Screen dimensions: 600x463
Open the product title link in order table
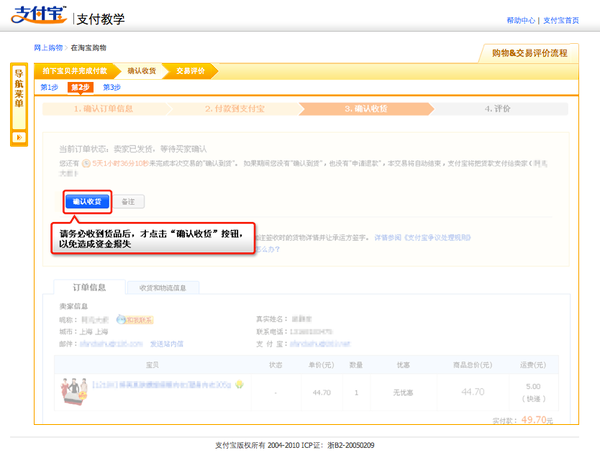coord(162,385)
